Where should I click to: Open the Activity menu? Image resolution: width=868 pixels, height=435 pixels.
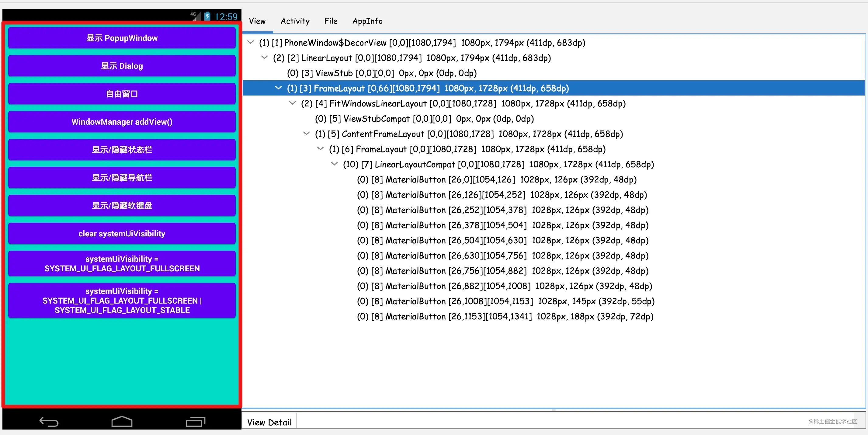click(295, 21)
